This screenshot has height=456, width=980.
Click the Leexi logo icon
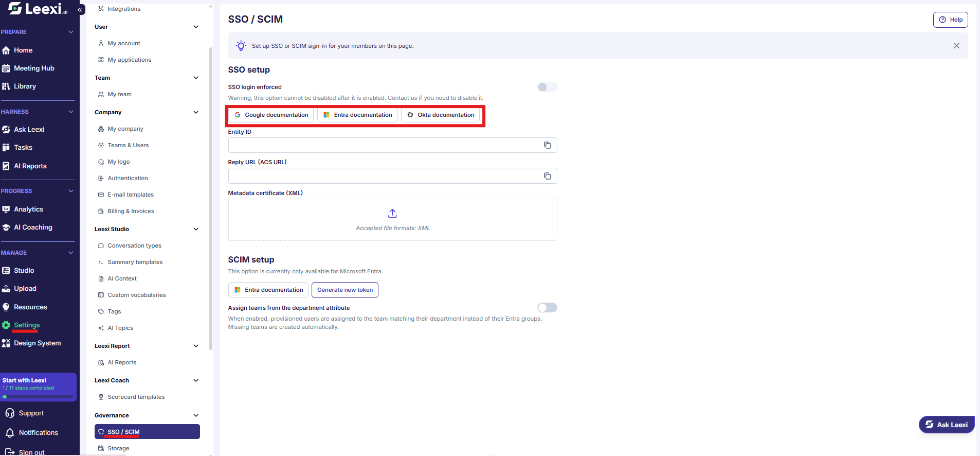(x=15, y=8)
